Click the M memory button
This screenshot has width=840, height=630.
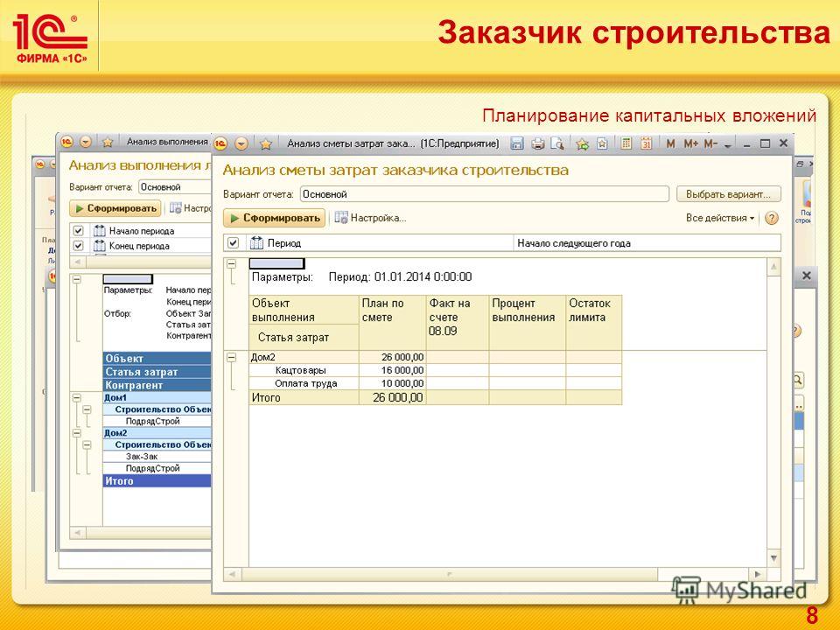pos(670,143)
